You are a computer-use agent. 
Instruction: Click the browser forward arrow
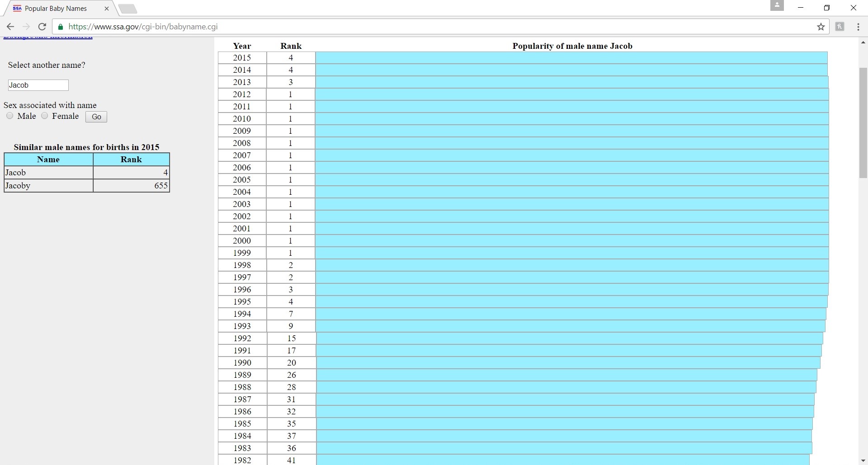[x=26, y=27]
